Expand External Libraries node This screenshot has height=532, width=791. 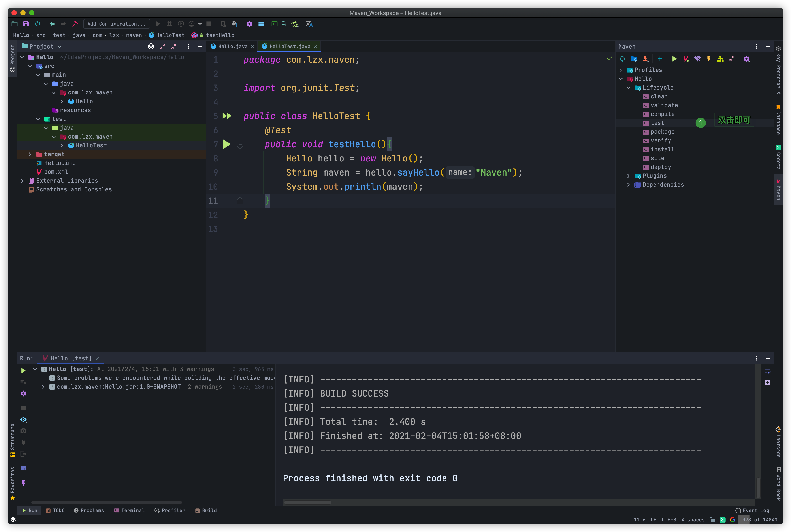[23, 181]
